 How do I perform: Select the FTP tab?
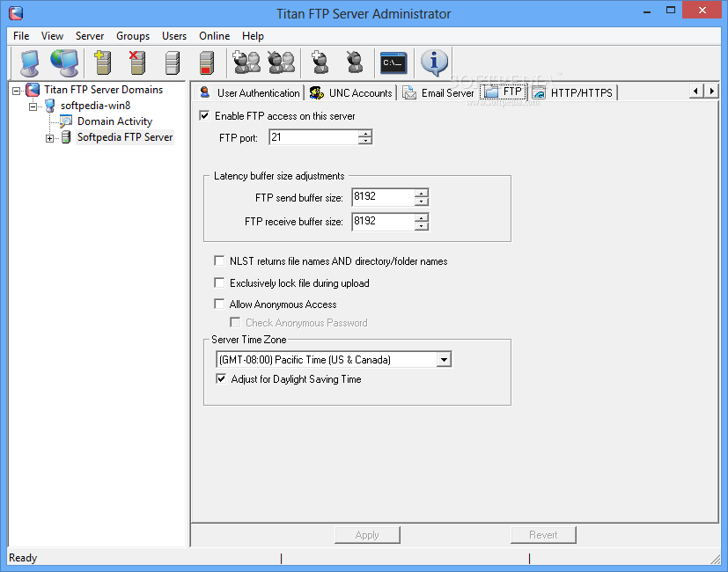[x=504, y=92]
